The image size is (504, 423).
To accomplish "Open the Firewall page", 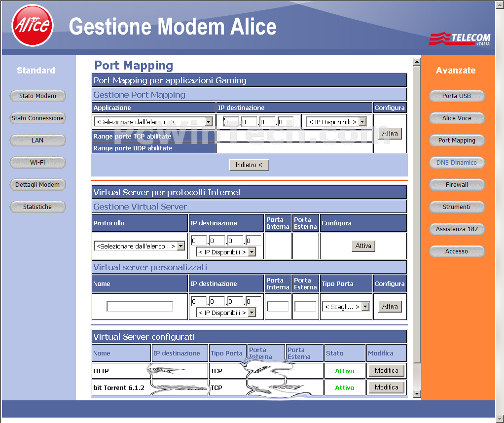I will pyautogui.click(x=457, y=184).
